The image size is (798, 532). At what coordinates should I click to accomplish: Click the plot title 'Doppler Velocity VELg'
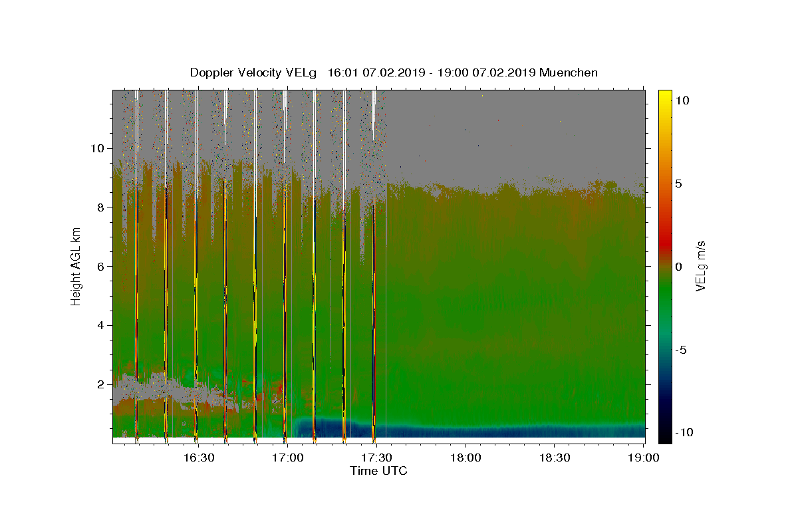(x=253, y=72)
